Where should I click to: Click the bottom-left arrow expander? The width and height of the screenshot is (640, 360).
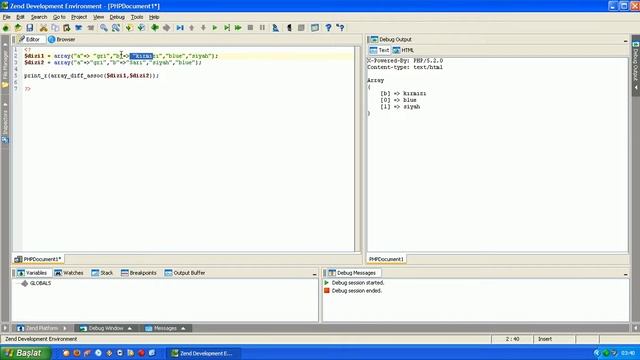5,328
